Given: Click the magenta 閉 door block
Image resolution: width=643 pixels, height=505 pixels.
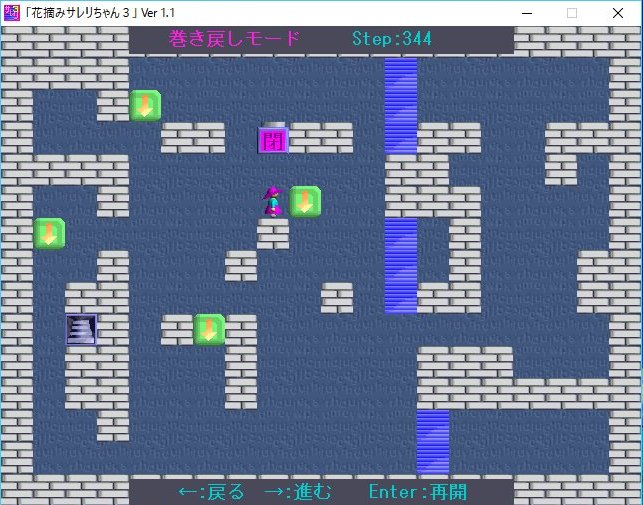Looking at the screenshot, I should coord(272,138).
